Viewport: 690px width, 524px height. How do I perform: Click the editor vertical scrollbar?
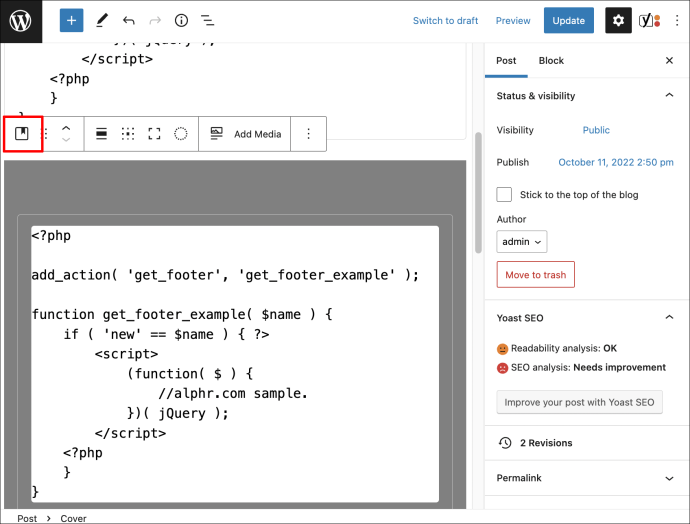pyautogui.click(x=478, y=193)
